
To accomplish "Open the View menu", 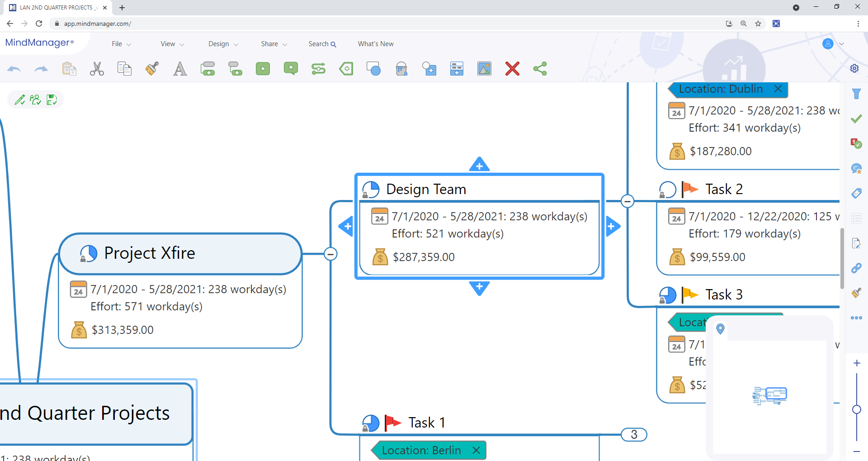I will (172, 44).
